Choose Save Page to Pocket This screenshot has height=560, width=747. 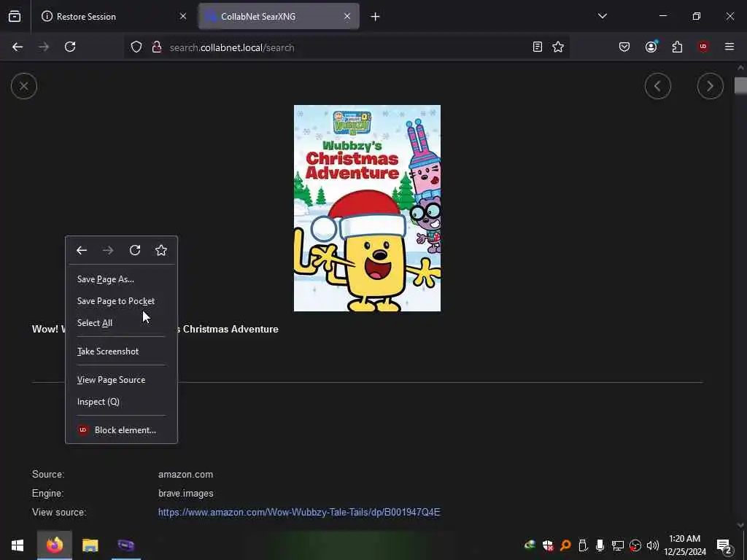(122, 301)
